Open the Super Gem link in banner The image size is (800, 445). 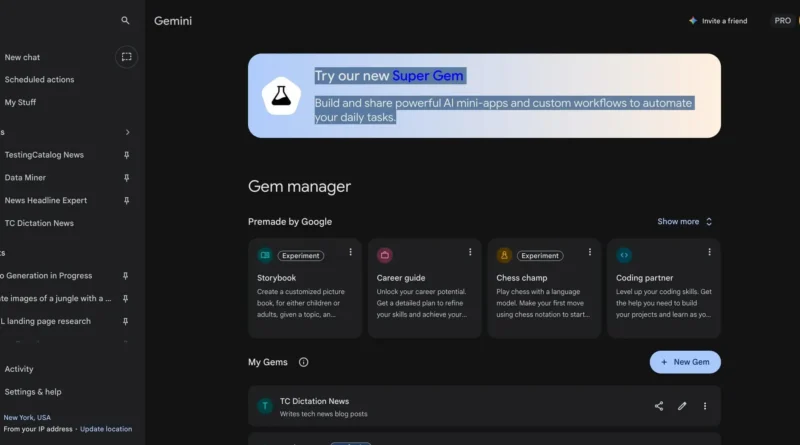point(428,76)
